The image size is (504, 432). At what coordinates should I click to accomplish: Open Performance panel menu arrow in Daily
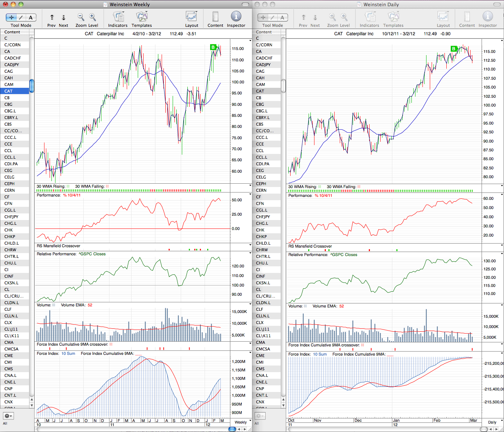[x=502, y=195]
